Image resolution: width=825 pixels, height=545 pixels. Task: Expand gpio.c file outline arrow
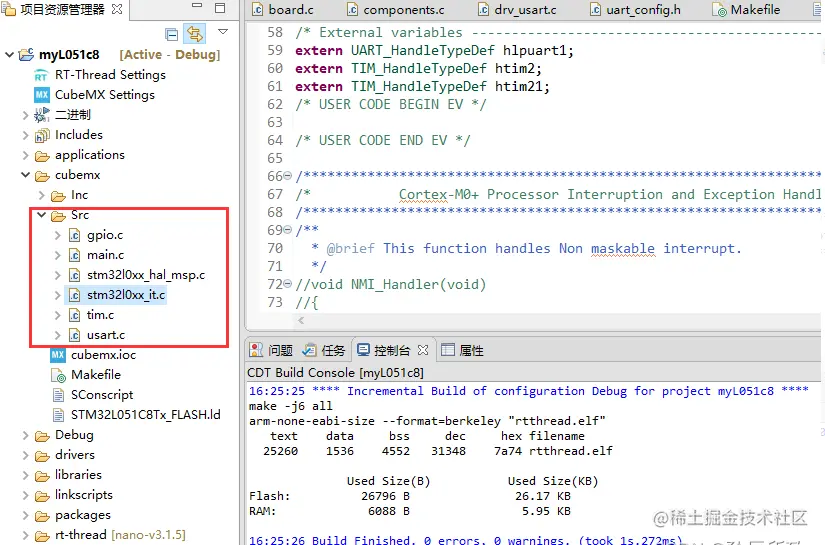pyautogui.click(x=58, y=235)
